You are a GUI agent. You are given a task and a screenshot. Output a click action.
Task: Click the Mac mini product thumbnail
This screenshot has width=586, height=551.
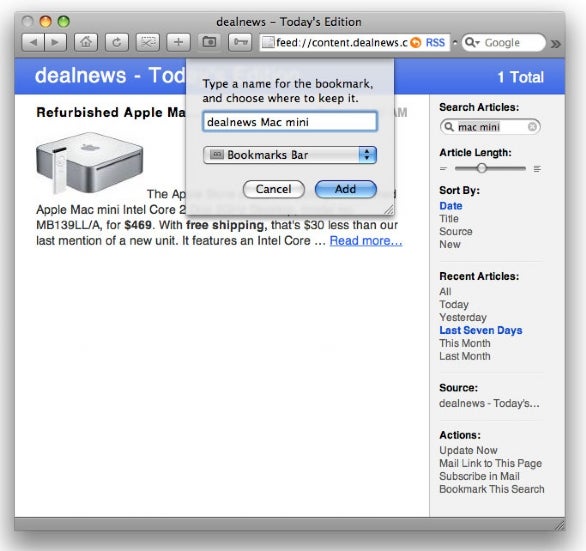89,163
